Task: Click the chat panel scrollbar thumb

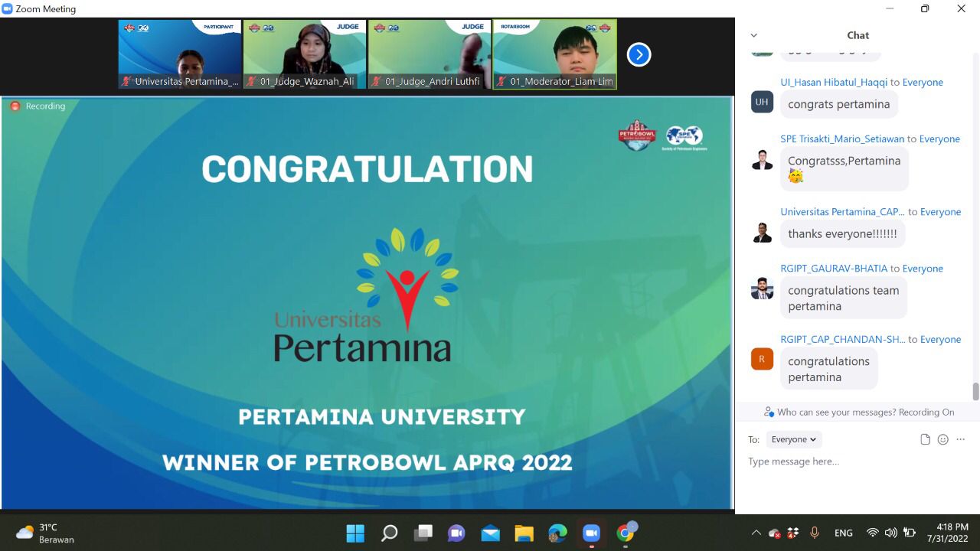Action: [975, 391]
